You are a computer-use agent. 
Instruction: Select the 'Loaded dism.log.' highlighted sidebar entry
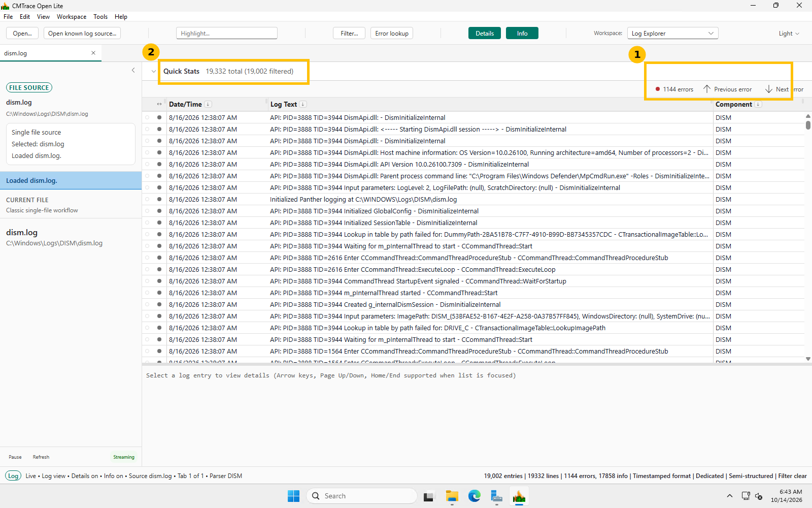click(x=71, y=180)
